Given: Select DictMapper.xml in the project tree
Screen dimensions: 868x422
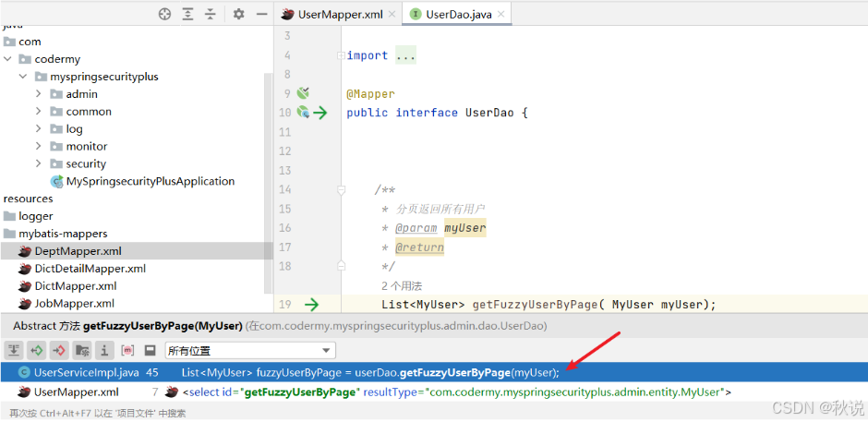Looking at the screenshot, I should tap(76, 286).
